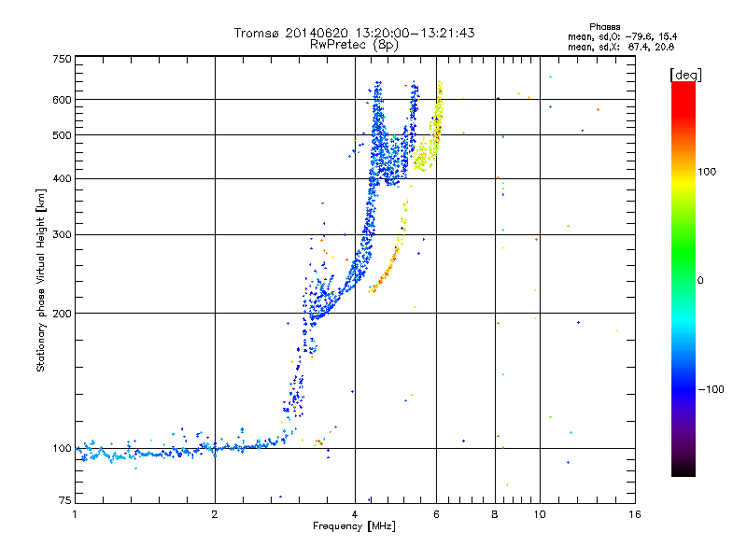Image resolution: width=747 pixels, height=560 pixels.
Task: Click the y-axis tick label '100'
Action: pos(62,448)
